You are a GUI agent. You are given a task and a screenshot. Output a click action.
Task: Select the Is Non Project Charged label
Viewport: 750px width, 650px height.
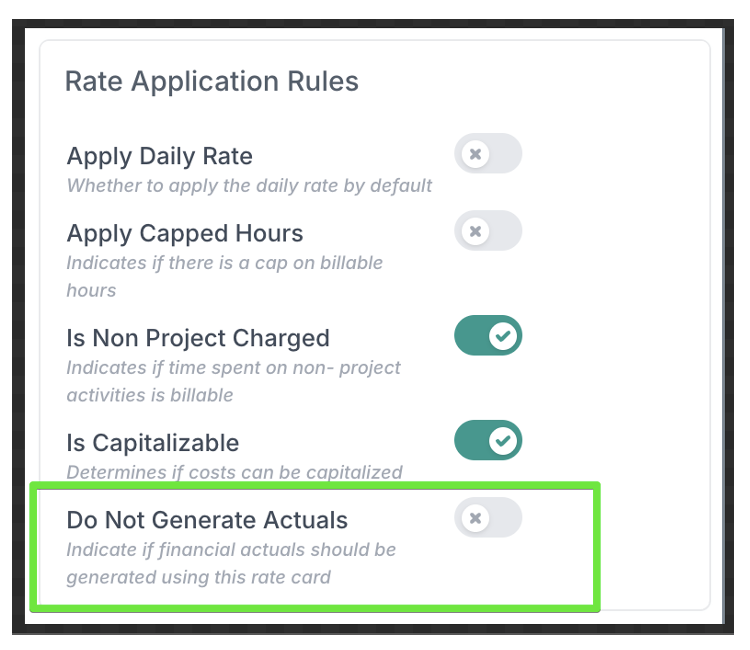[x=198, y=338]
